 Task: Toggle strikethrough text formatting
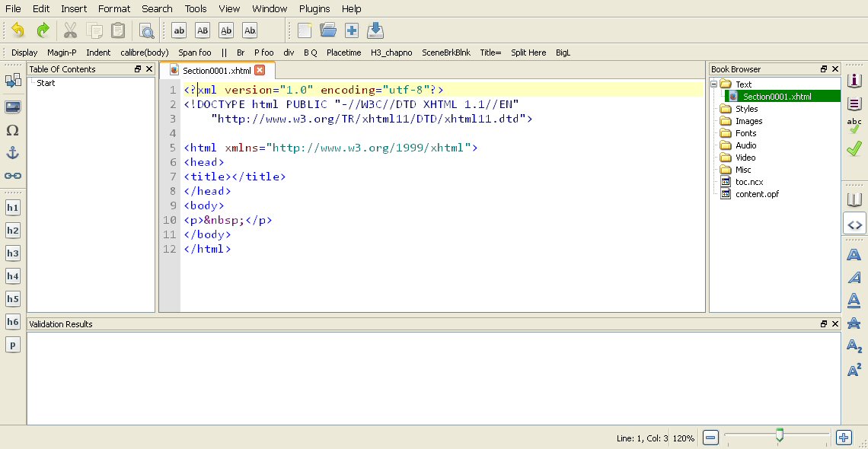854,323
